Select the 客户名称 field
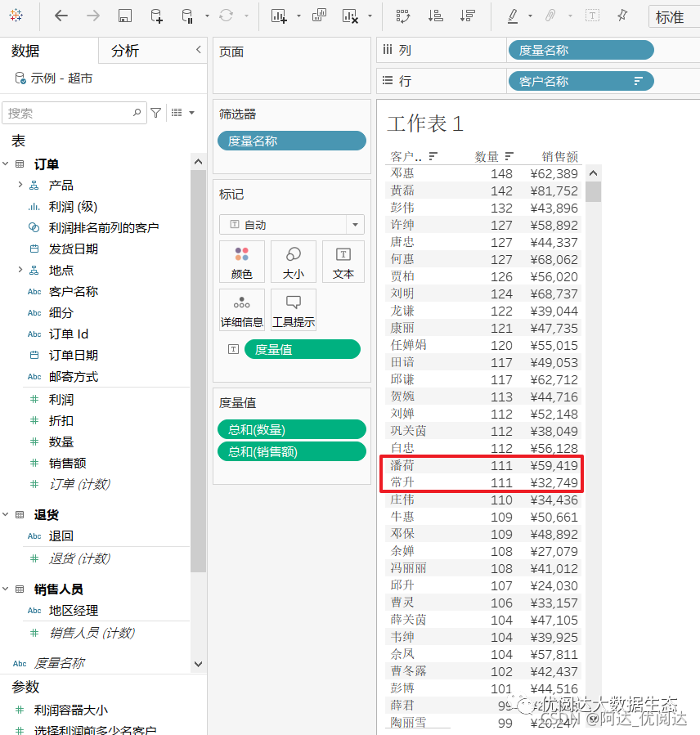 (x=74, y=292)
